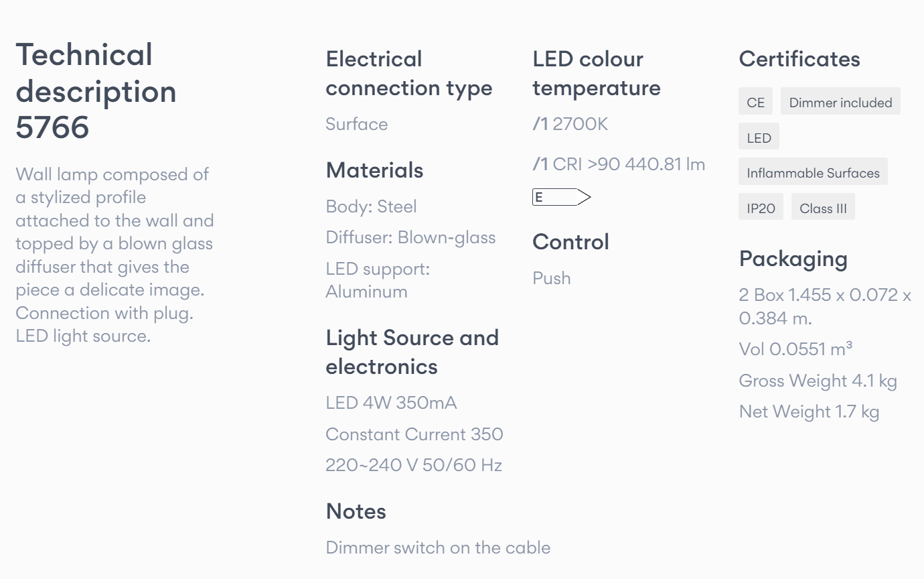Click the Certificates heading
Screen dimensions: 924x579
point(799,59)
